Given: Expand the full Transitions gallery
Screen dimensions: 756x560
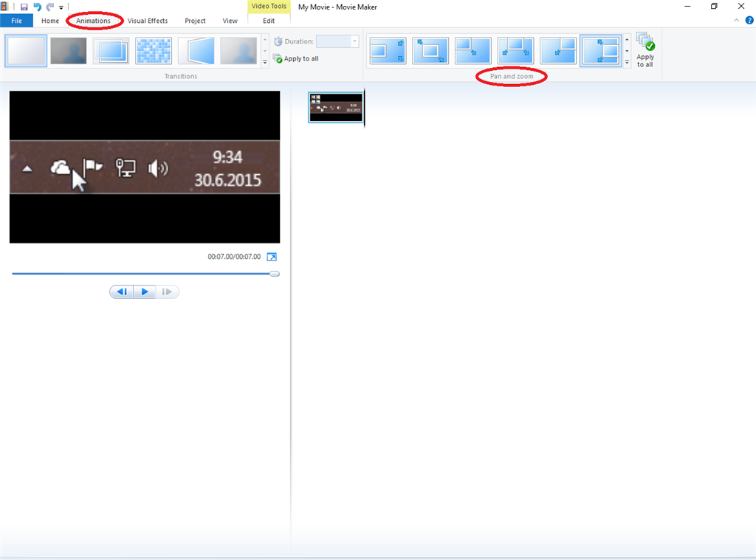Looking at the screenshot, I should coord(265,62).
